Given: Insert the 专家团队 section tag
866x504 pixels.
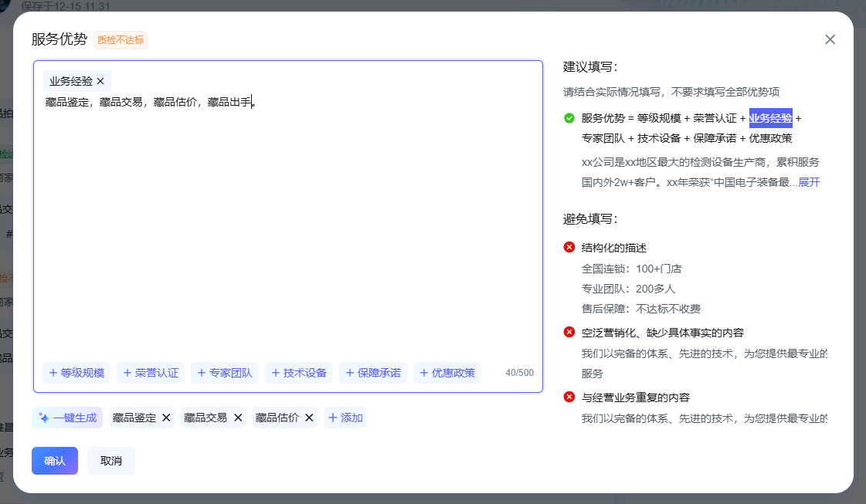Looking at the screenshot, I should tap(224, 373).
